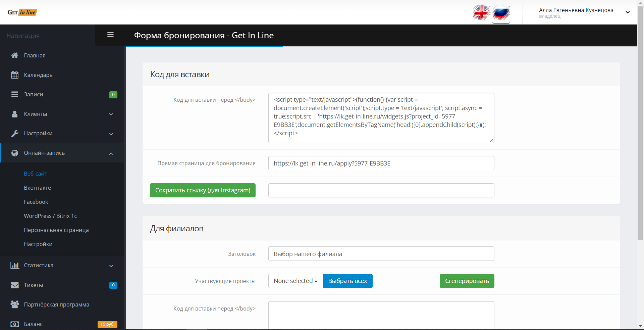
Task: Click the bar chart icon beside Статистика
Action: (15, 265)
